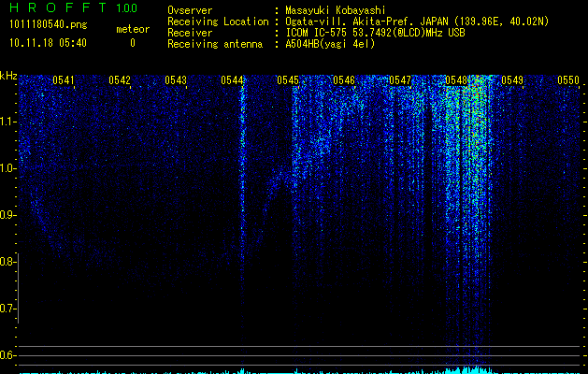Click the 0545 time marker
The height and width of the screenshot is (374, 588).
point(288,80)
